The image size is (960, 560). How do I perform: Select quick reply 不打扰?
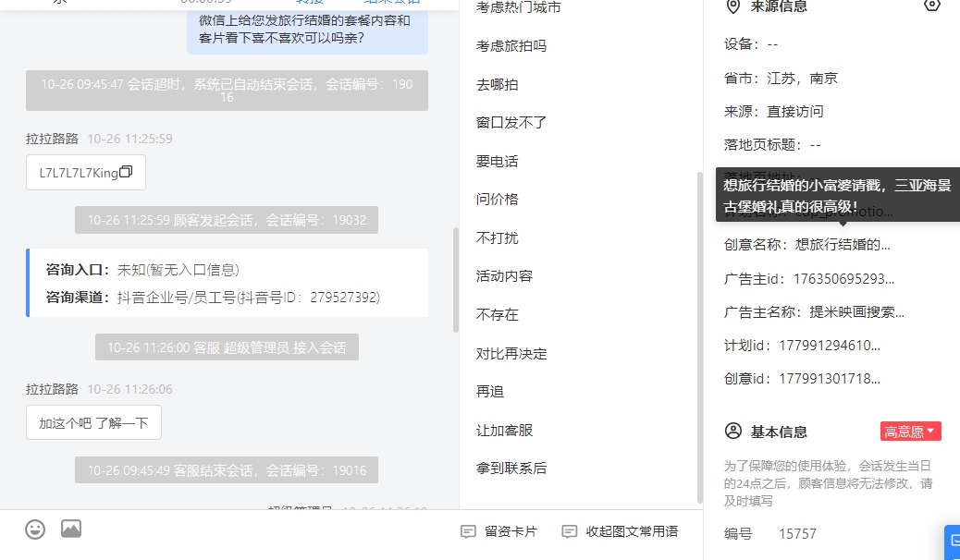(498, 237)
